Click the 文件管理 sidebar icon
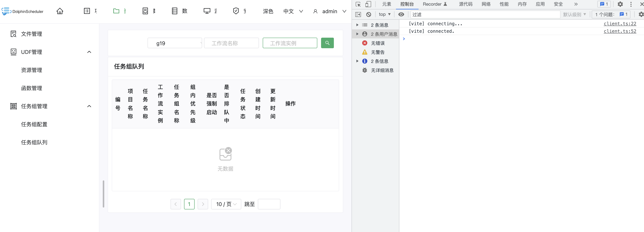This screenshot has height=232, width=644. 14,34
